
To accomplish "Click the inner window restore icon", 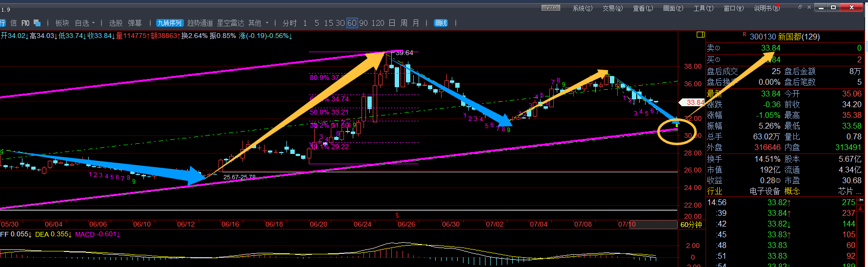I will click(800, 7).
